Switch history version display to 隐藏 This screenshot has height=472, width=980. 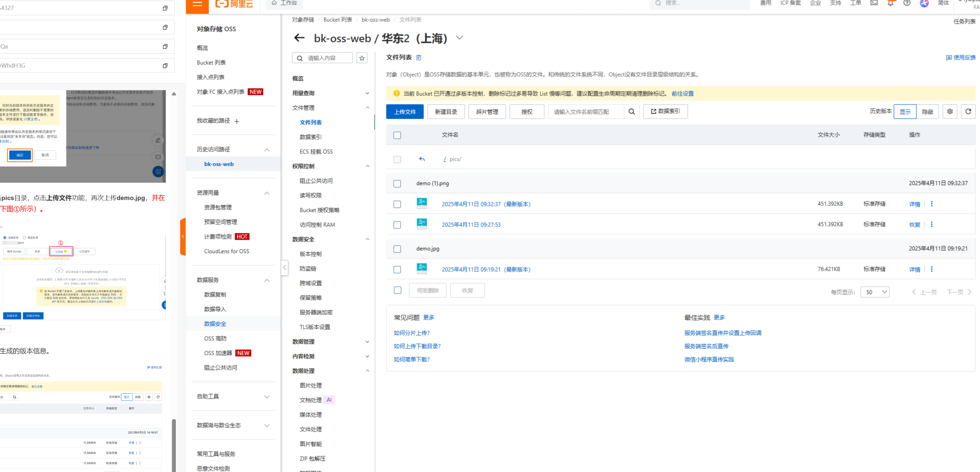928,112
